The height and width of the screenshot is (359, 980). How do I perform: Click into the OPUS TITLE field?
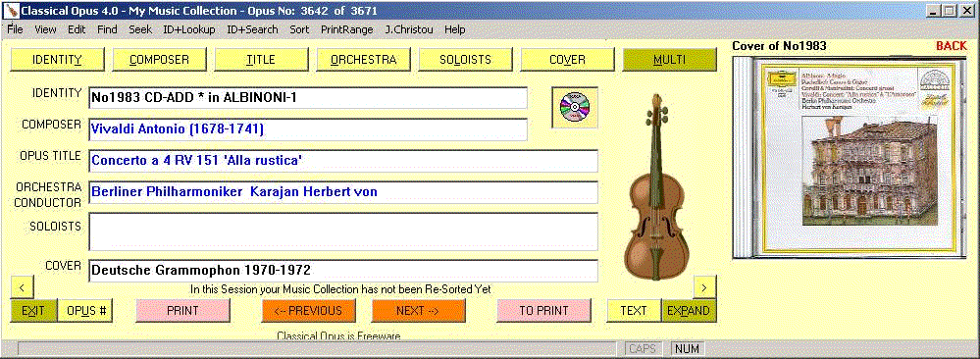tap(343, 161)
